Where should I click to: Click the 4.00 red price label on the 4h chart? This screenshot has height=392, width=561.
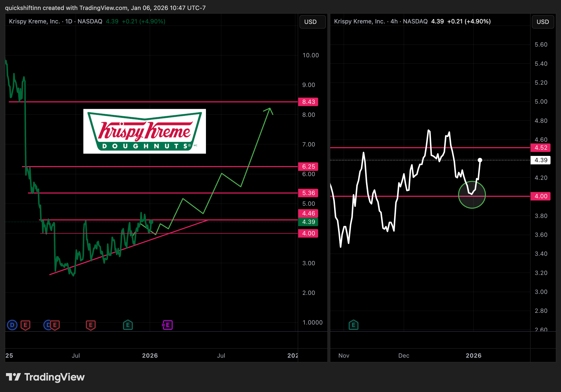click(541, 196)
